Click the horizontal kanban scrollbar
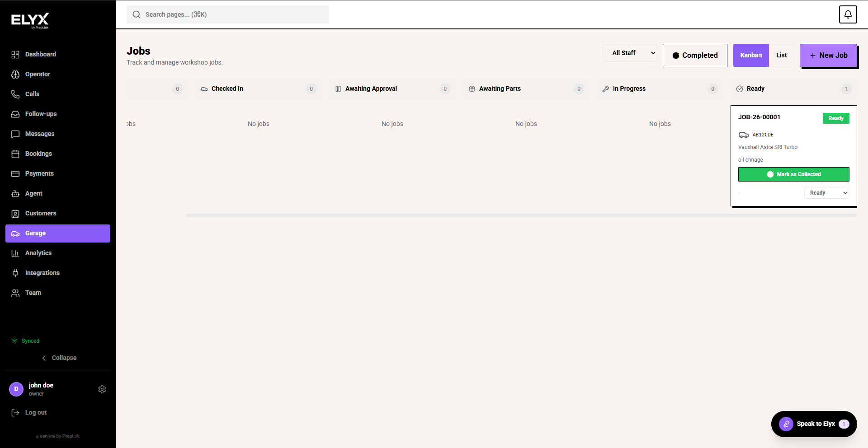The height and width of the screenshot is (448, 868). click(521, 215)
